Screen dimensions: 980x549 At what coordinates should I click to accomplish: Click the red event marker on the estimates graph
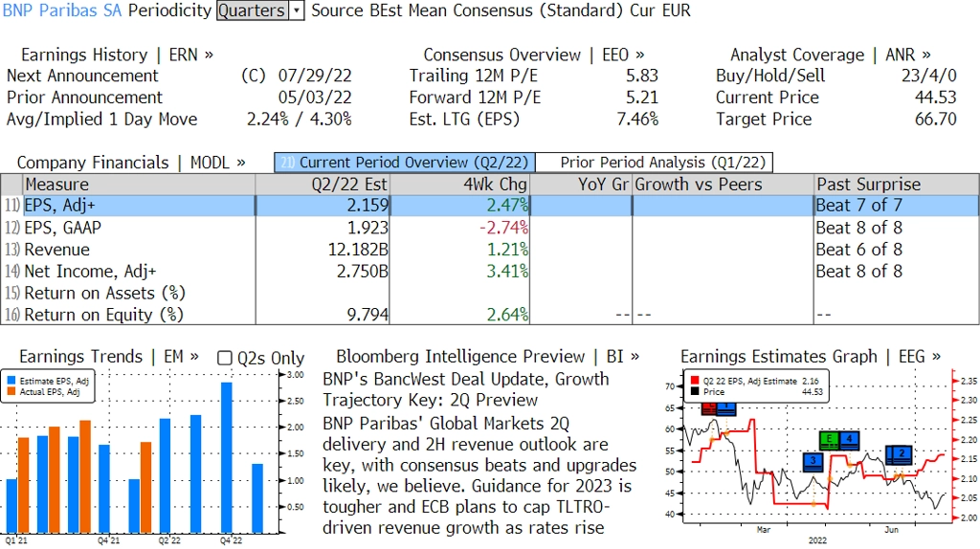709,409
